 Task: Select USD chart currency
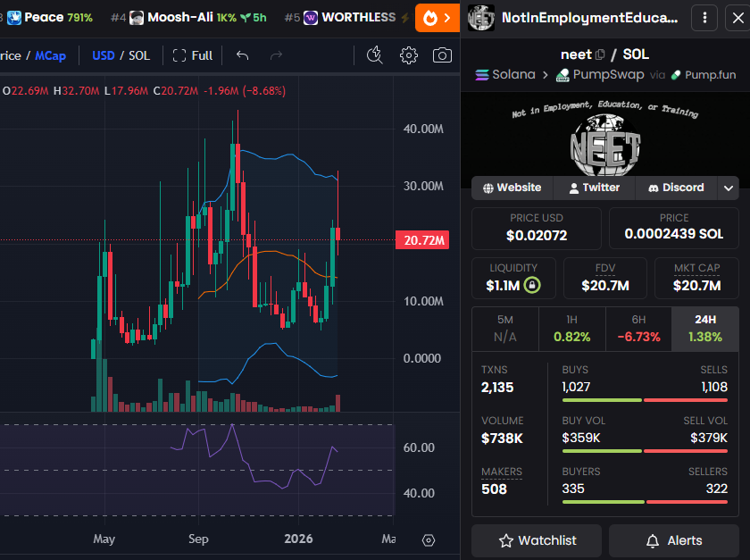[x=104, y=55]
